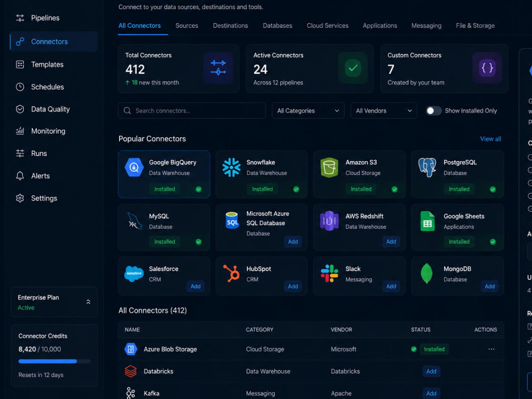Click the Google BigQuery logo
Image resolution: width=532 pixels, height=399 pixels.
(x=134, y=167)
